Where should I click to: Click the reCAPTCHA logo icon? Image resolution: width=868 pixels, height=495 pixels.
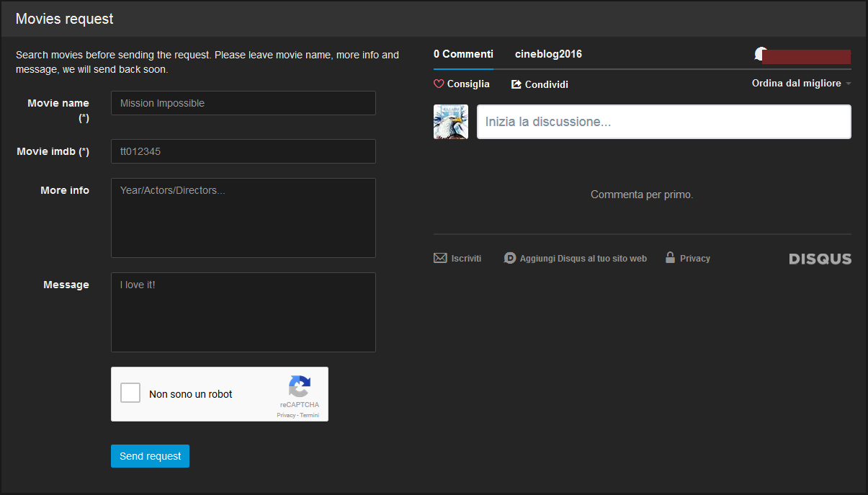300,387
